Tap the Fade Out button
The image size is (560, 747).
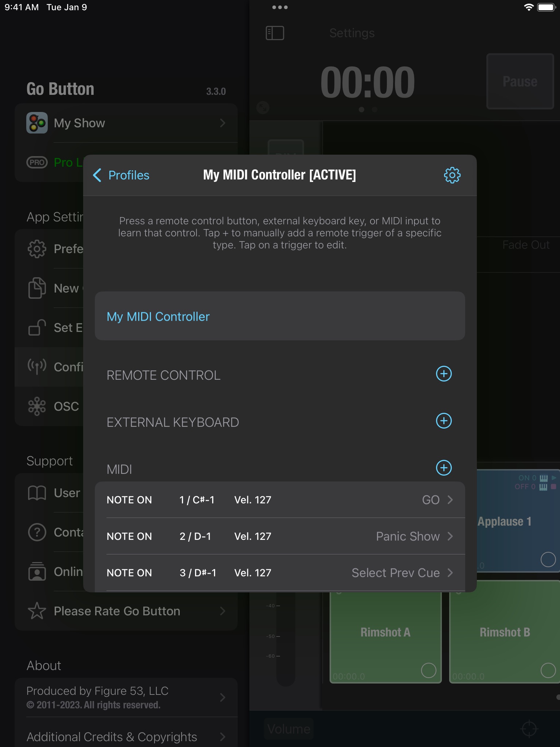[x=526, y=245]
